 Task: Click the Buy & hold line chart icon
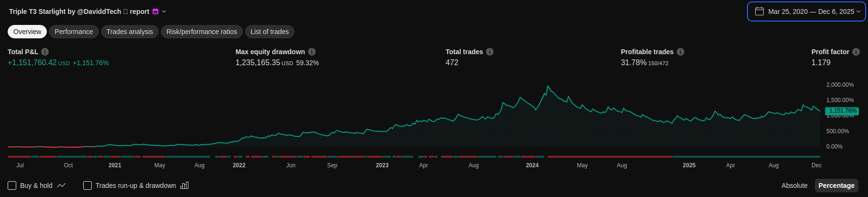61,185
